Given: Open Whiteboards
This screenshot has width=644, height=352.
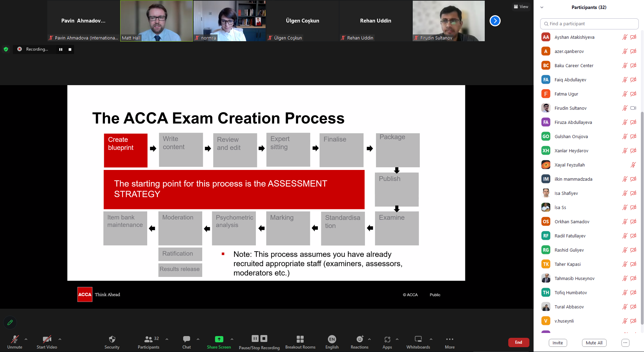Looking at the screenshot, I should pos(418,339).
